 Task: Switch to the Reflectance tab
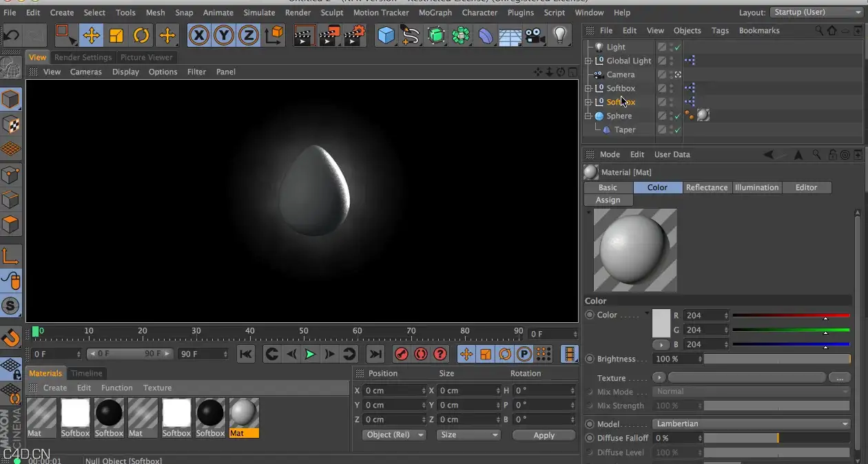(707, 187)
